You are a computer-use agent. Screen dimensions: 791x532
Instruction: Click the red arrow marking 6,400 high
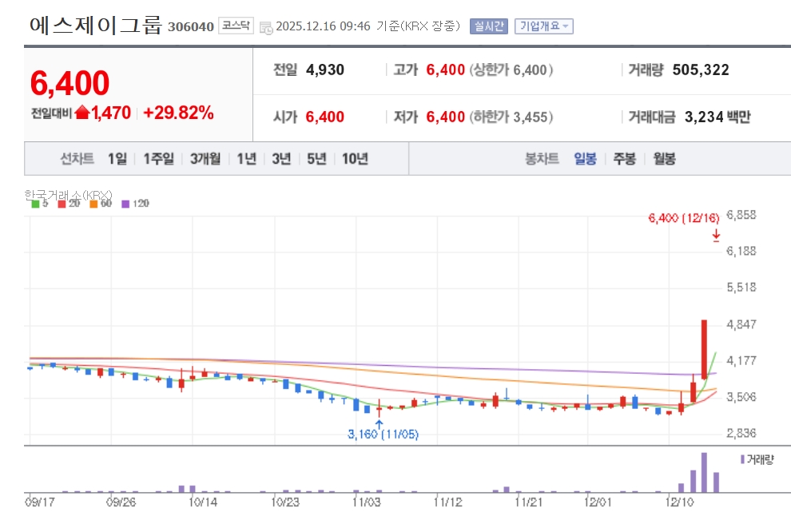pos(716,235)
